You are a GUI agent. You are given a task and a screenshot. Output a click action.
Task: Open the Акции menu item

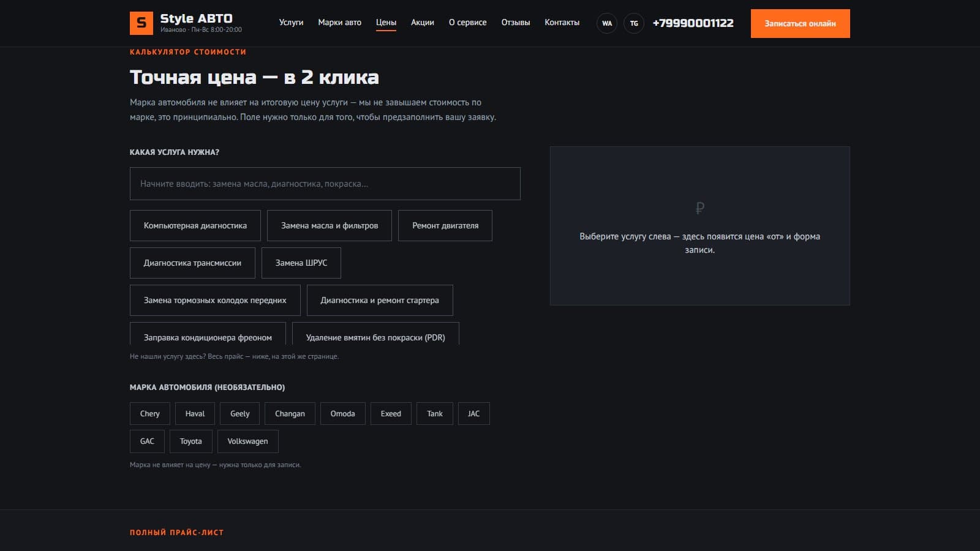422,23
